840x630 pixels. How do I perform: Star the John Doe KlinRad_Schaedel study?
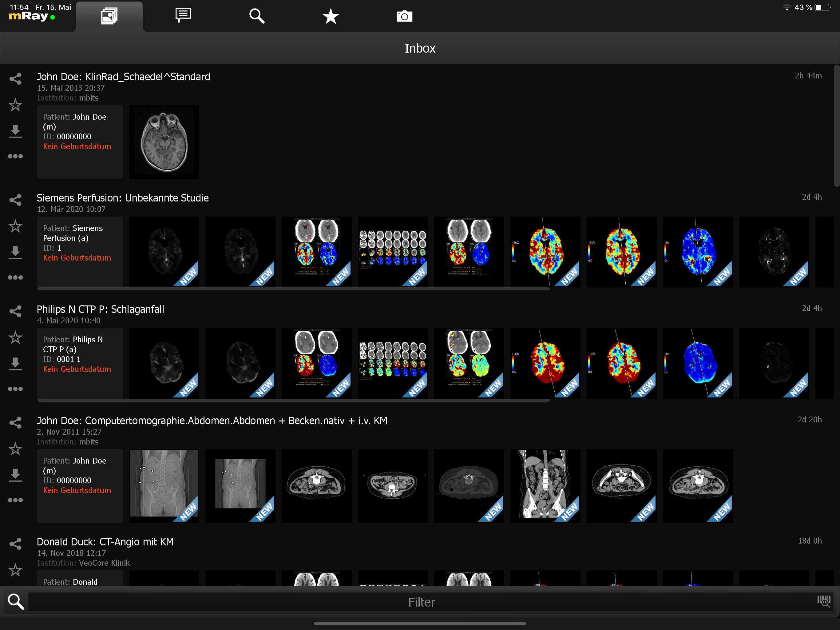click(15, 105)
